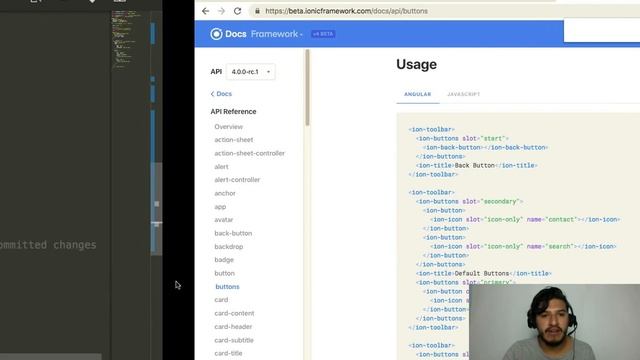The width and height of the screenshot is (640, 360).
Task: Open the backdrop API page
Action: [x=229, y=247]
